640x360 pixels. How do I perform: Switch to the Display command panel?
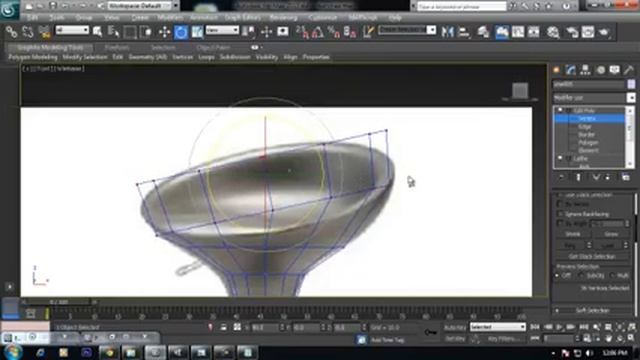615,70
